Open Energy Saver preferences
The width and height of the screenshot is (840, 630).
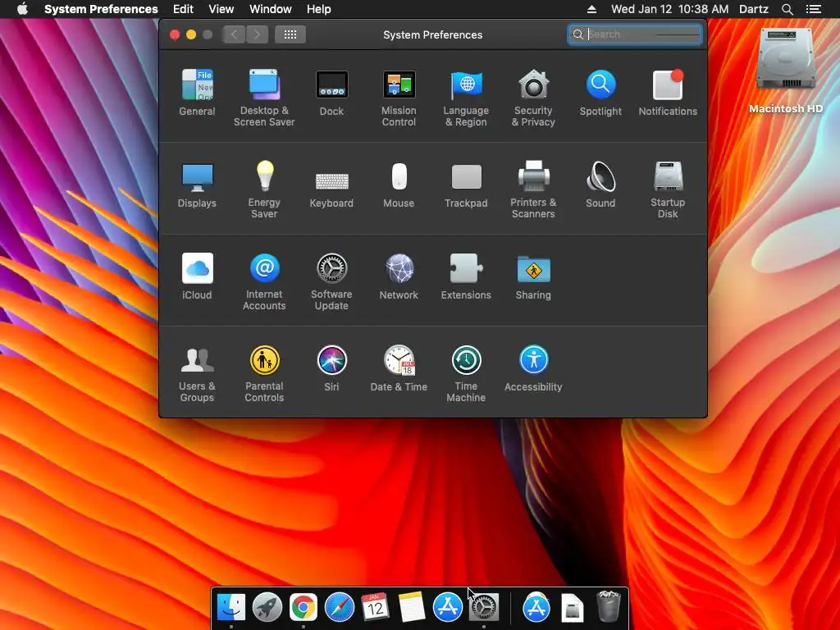point(264,189)
